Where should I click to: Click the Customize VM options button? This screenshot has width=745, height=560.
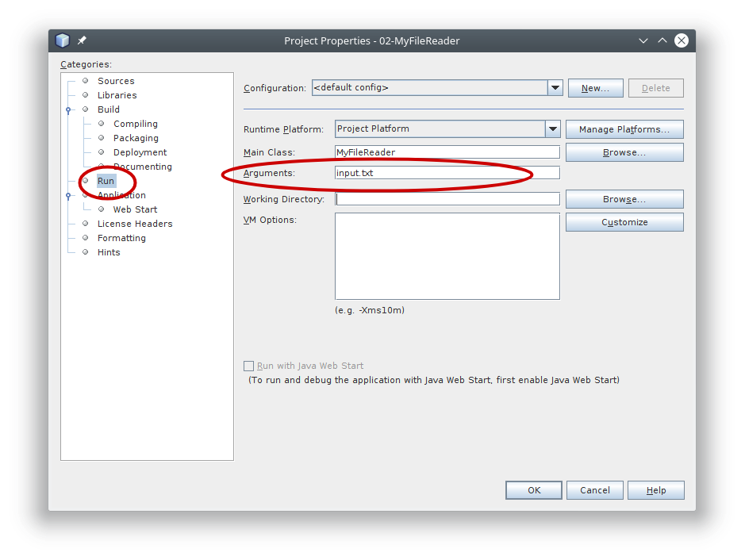624,222
